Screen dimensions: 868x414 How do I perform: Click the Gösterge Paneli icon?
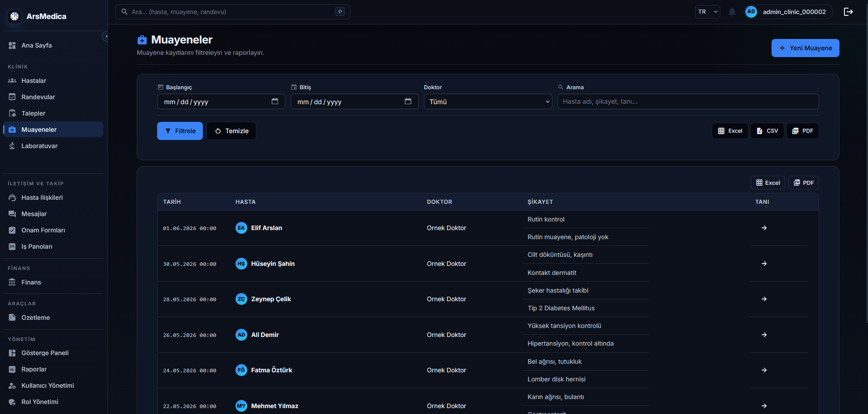pyautogui.click(x=12, y=353)
